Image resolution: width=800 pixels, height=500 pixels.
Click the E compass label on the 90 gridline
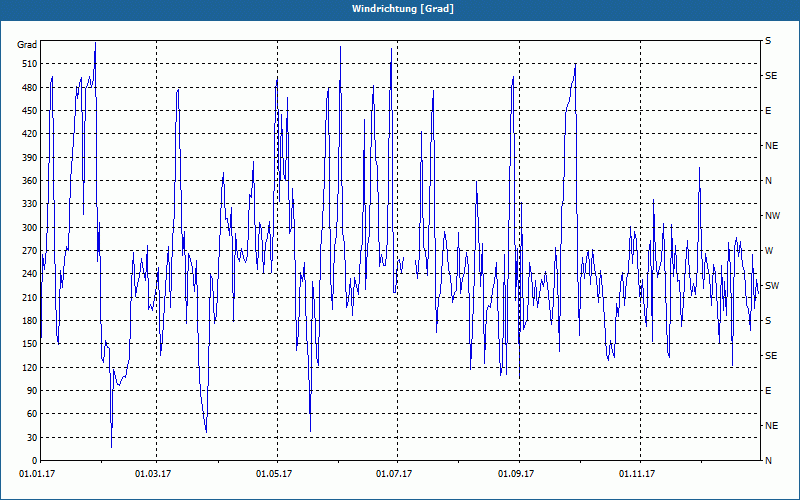click(x=768, y=391)
